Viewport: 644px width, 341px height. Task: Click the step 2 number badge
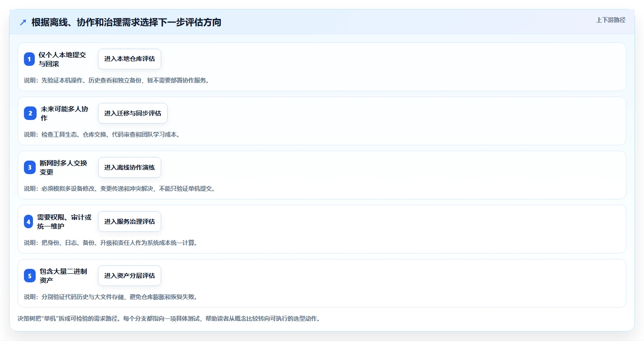(30, 113)
